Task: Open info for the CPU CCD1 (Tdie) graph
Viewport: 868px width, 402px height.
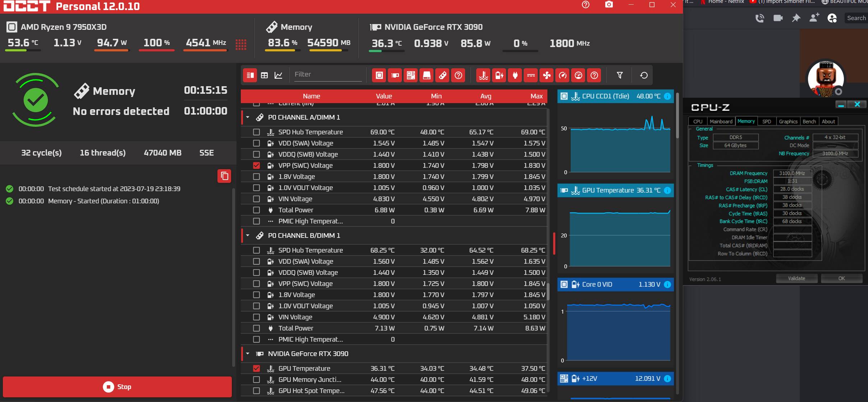Action: [667, 96]
